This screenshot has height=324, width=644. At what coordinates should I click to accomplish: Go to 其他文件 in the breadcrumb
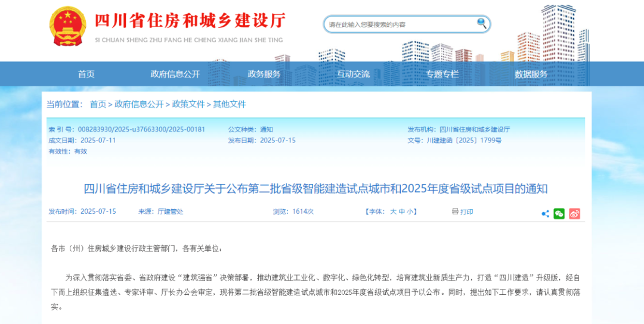[229, 104]
